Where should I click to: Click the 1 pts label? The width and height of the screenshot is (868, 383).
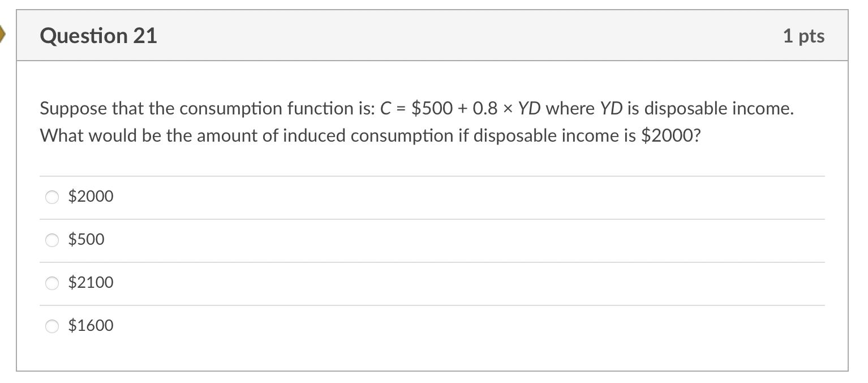[805, 35]
